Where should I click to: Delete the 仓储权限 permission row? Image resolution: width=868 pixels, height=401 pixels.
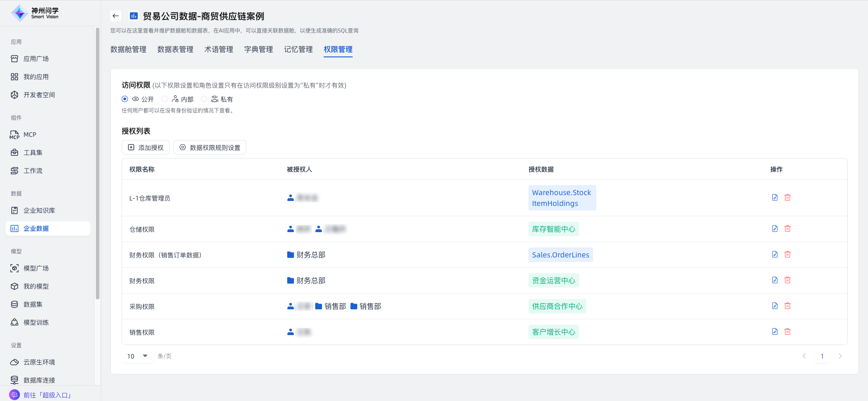pyautogui.click(x=787, y=228)
